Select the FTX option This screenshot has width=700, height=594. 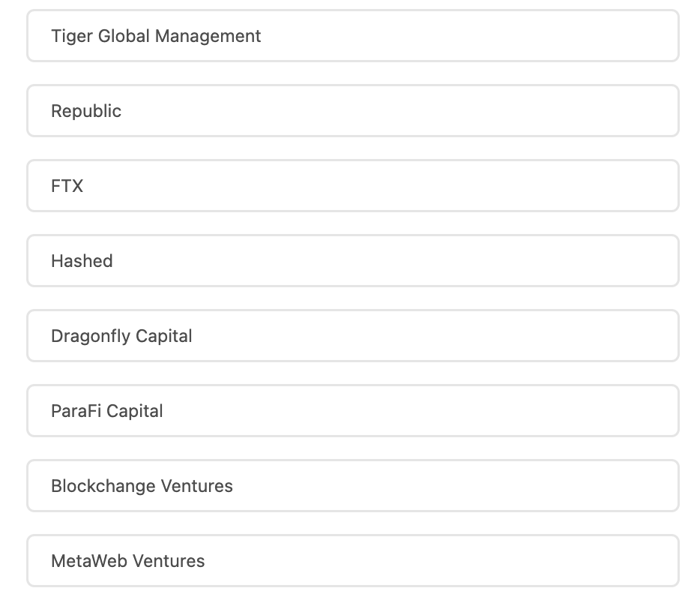[x=352, y=186]
